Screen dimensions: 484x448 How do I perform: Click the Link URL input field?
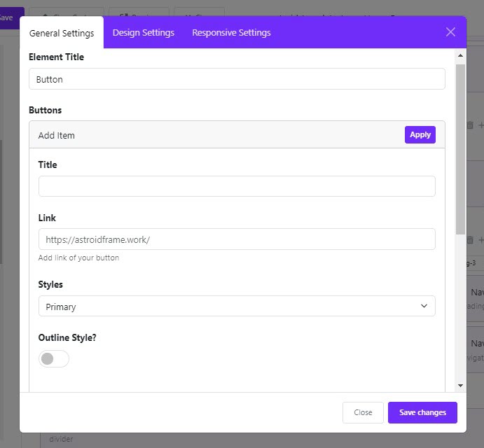[237, 239]
